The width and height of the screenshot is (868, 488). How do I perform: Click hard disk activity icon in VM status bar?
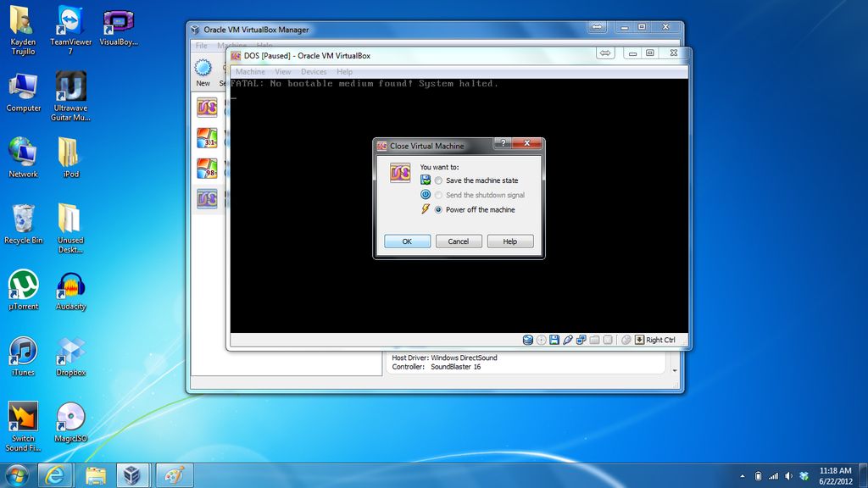point(527,340)
